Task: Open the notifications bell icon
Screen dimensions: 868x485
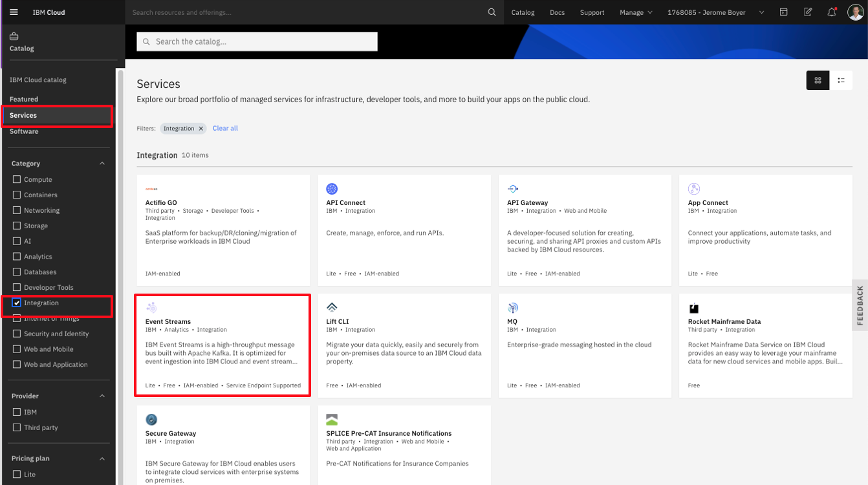Action: tap(832, 12)
